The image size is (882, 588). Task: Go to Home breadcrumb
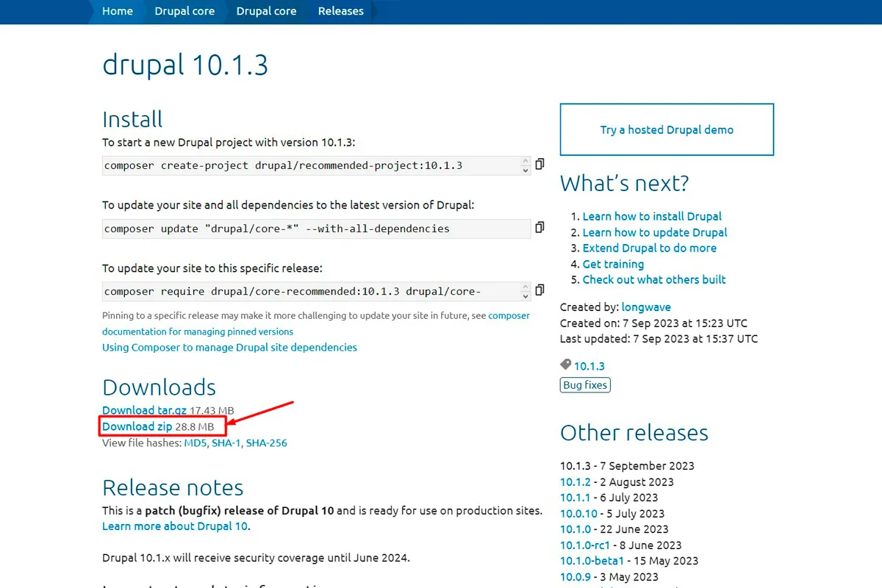coord(118,11)
